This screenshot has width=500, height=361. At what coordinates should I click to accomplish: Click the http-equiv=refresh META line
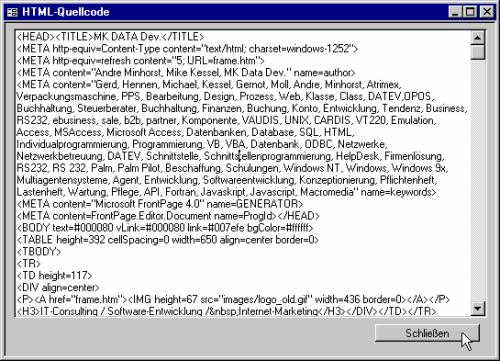tap(141, 61)
